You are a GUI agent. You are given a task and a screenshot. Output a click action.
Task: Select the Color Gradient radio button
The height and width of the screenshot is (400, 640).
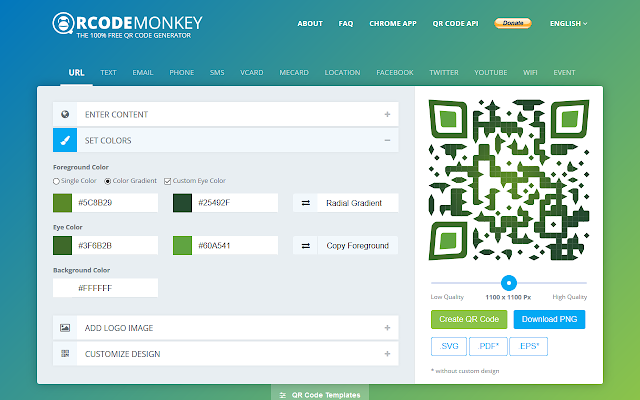coord(108,181)
